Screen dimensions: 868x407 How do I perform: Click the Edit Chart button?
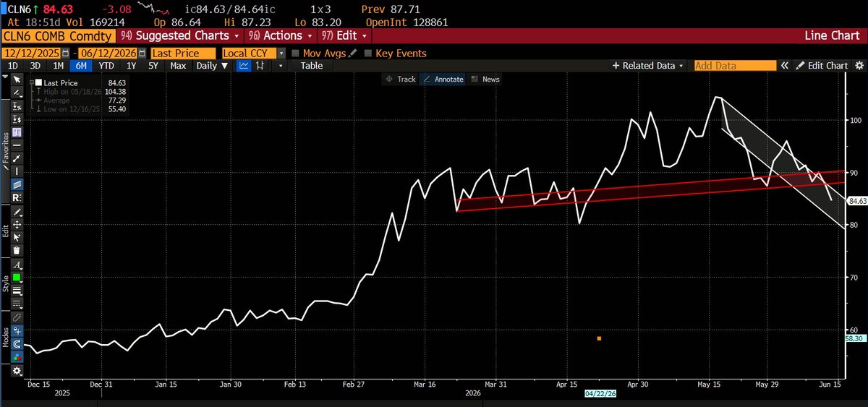tap(822, 65)
